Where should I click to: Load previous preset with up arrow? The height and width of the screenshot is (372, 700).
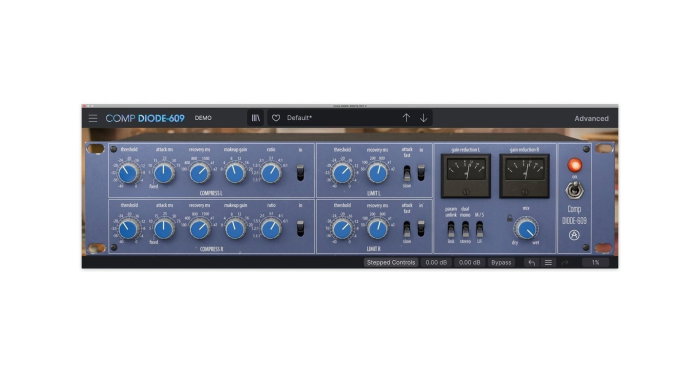[x=406, y=118]
